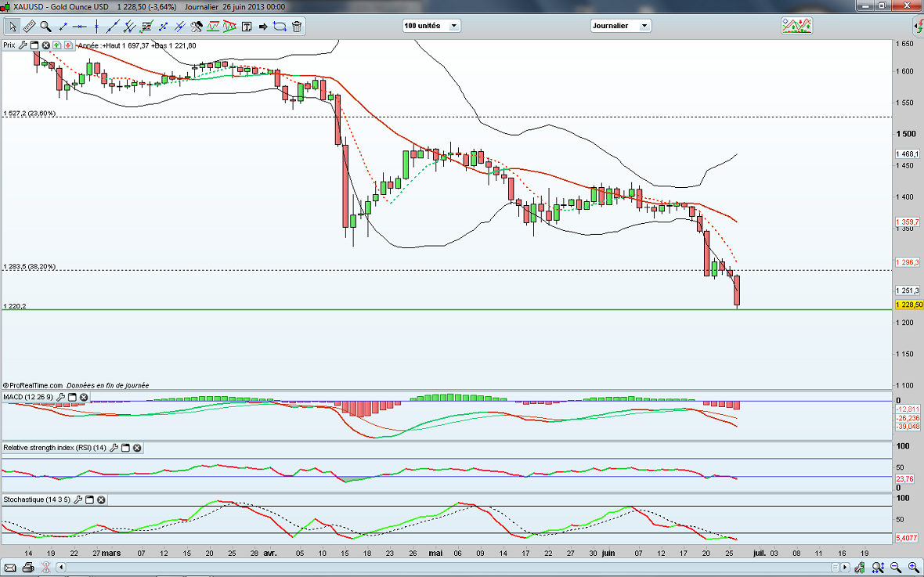924x577 pixels.
Task: Toggle the red down-arrow on Prix panel
Action: (x=69, y=45)
